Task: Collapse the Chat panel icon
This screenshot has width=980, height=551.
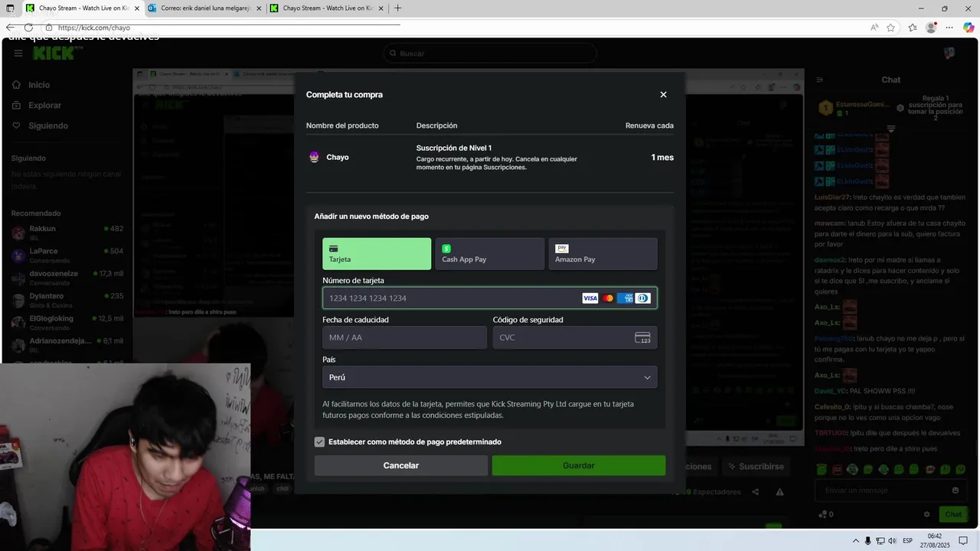Action: (x=819, y=80)
